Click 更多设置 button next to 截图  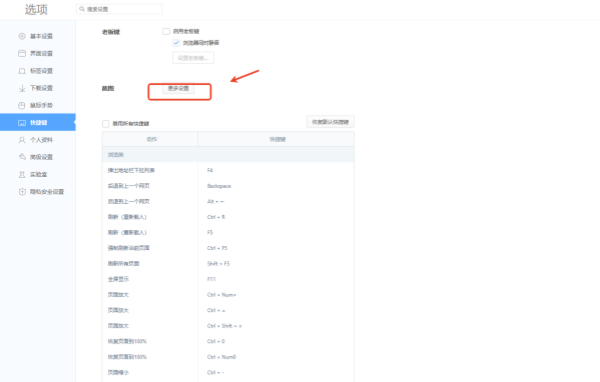pyautogui.click(x=178, y=88)
